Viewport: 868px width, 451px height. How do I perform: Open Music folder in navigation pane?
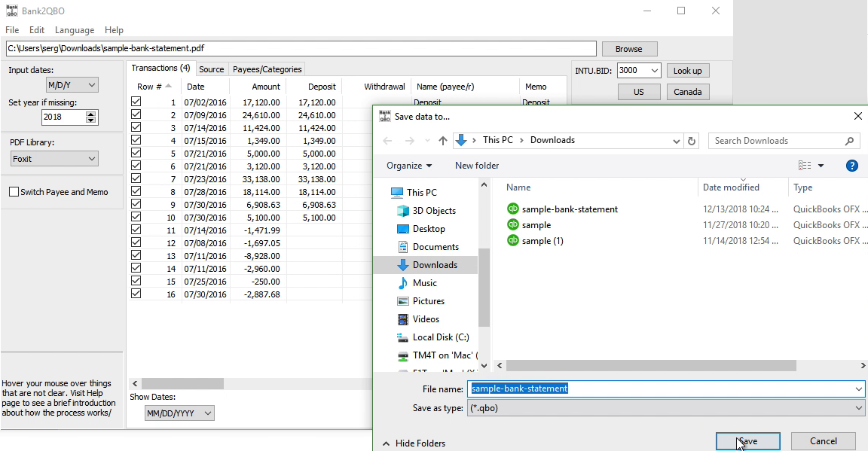pyautogui.click(x=417, y=283)
